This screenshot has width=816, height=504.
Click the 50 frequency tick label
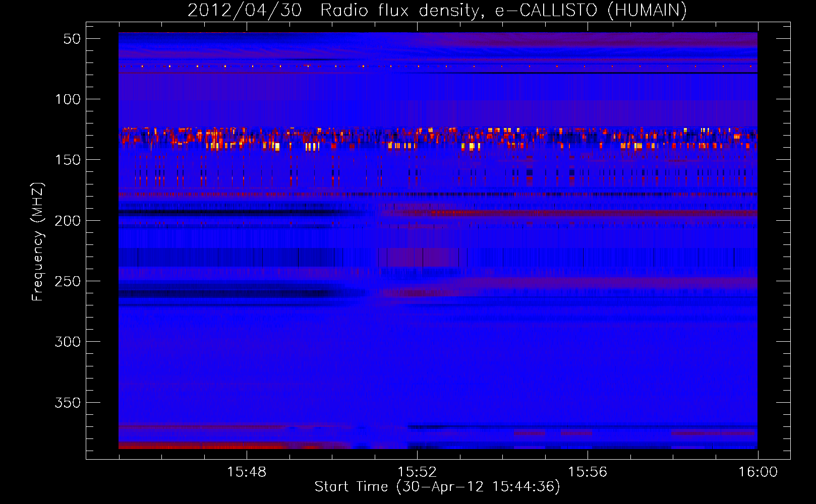[x=72, y=39]
